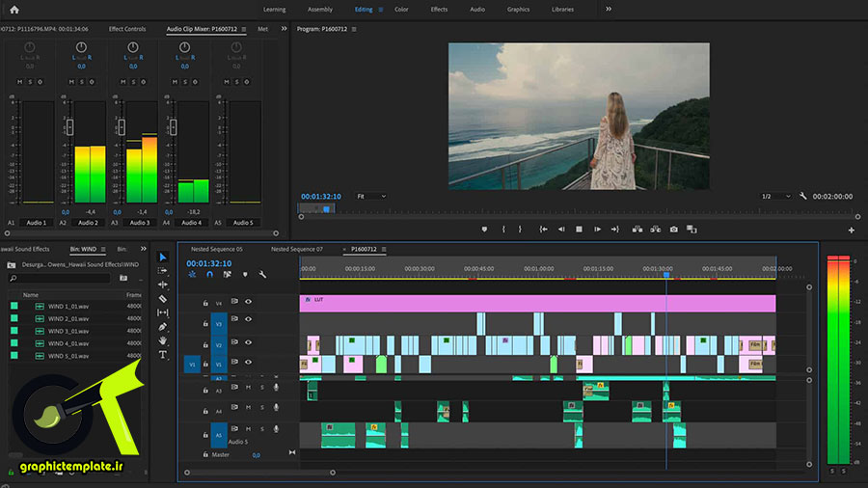Screen dimensions: 868x488
Task: Toggle V2 track output eye
Action: pyautogui.click(x=248, y=342)
